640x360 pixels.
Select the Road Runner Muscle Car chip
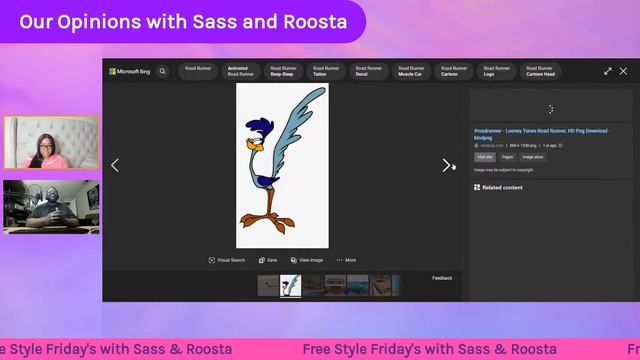pos(411,71)
